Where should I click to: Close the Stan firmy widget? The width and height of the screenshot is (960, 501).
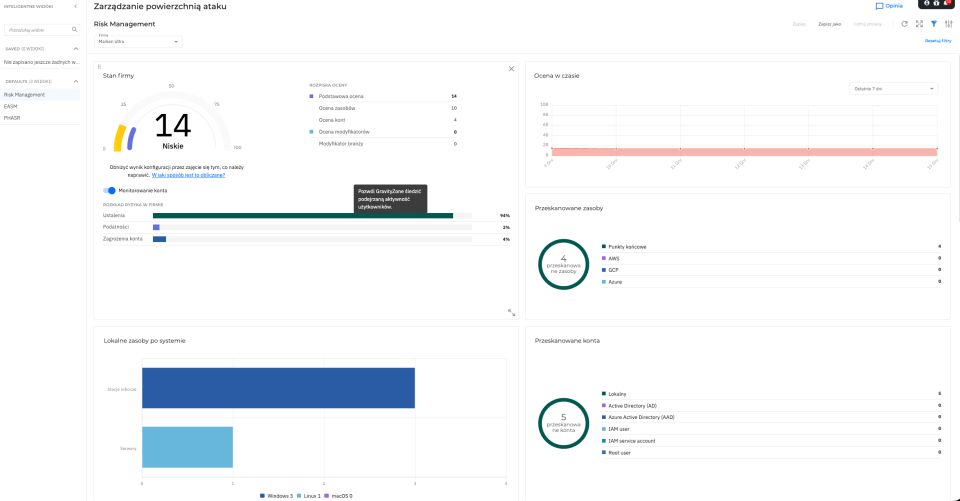511,68
